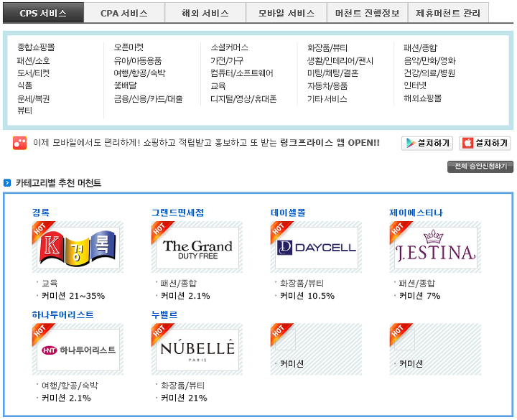Image resolution: width=517 pixels, height=420 pixels.
Task: Select the 패션/종합 category link in the category menu
Action: tap(420, 48)
